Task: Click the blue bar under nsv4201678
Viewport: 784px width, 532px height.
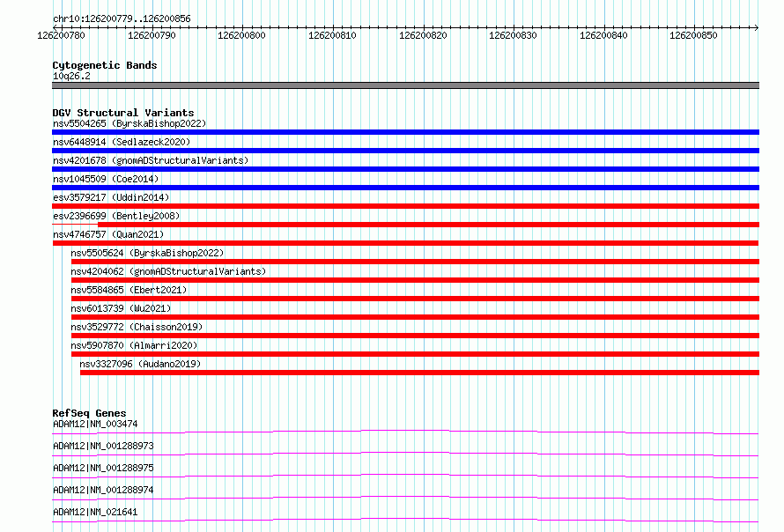Action: pyautogui.click(x=405, y=169)
